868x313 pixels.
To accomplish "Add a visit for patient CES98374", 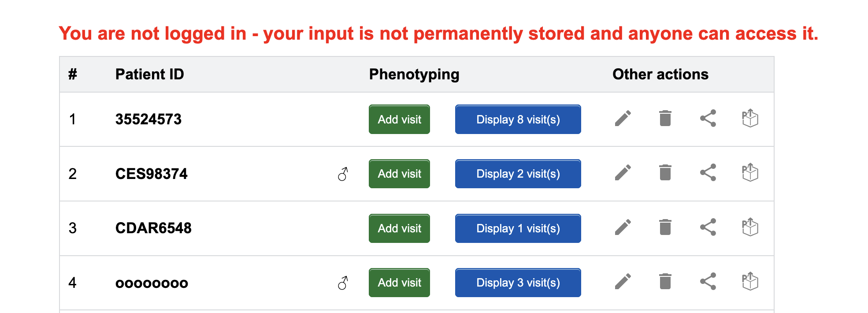I will (399, 174).
